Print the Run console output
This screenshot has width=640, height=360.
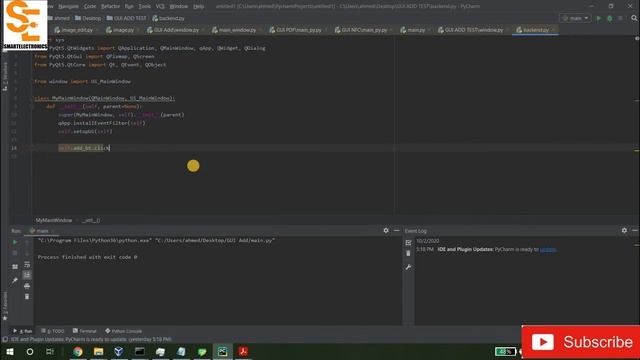click(x=27, y=286)
